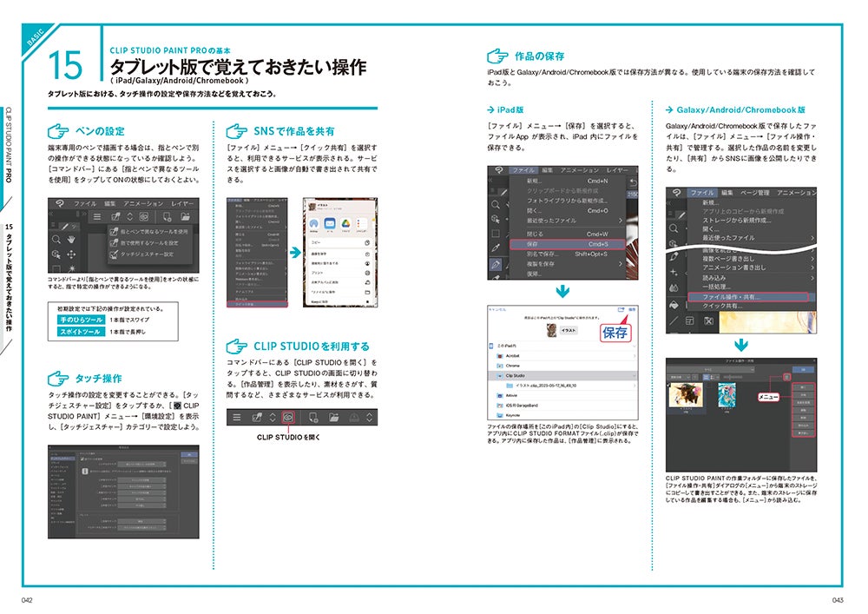Click up-down arrows in pen settings command bar
The image size is (868, 614).
129,217
